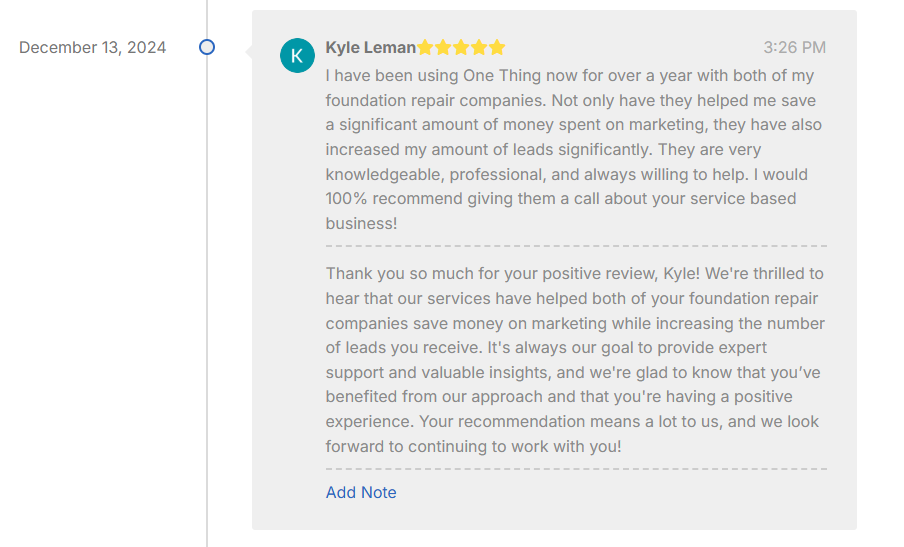Click the review card's left pointer arrow
The height and width of the screenshot is (547, 904).
249,52
